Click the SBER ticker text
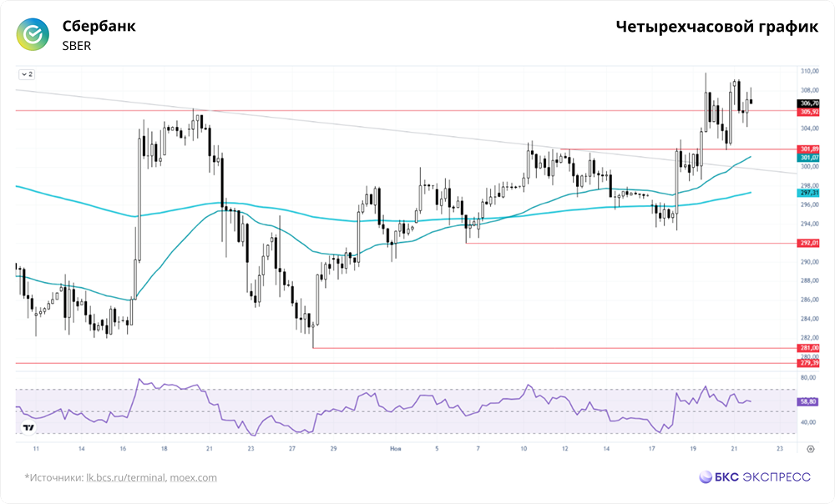Viewport: 835px width, 504px height. tap(77, 46)
